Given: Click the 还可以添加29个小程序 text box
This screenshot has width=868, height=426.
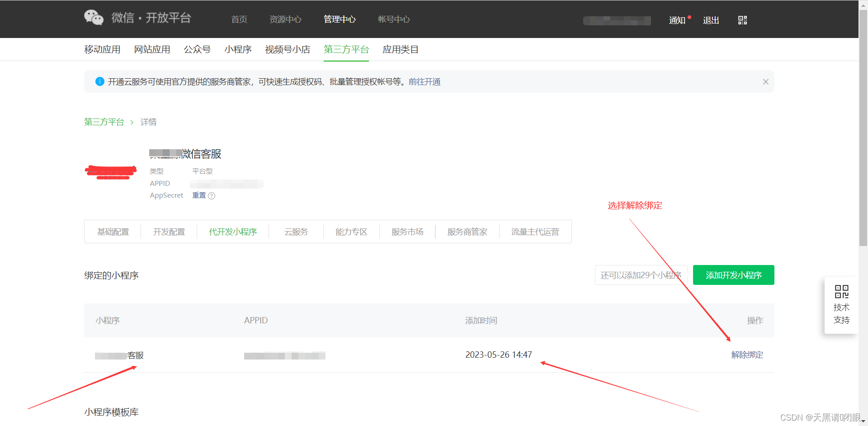Looking at the screenshot, I should point(641,275).
